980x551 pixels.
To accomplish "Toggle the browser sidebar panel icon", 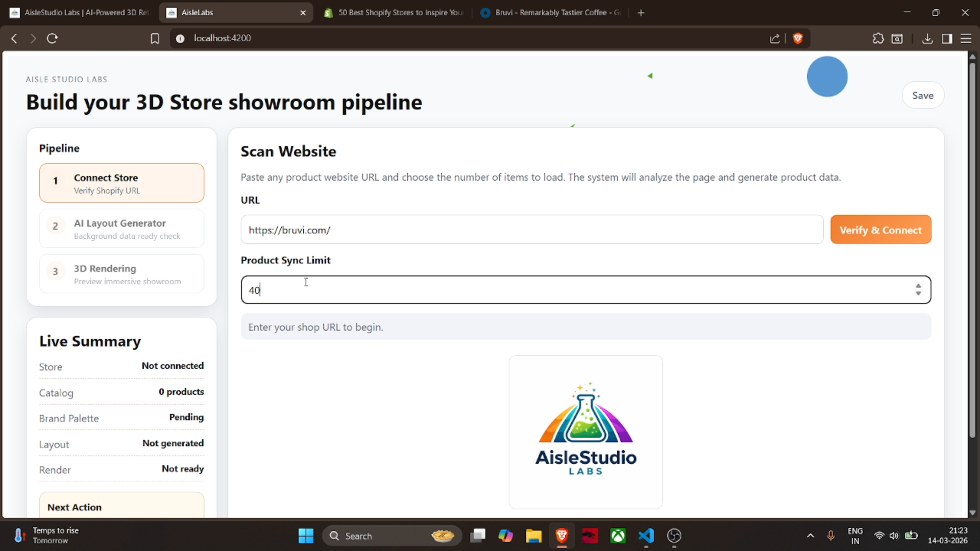I will (x=947, y=38).
